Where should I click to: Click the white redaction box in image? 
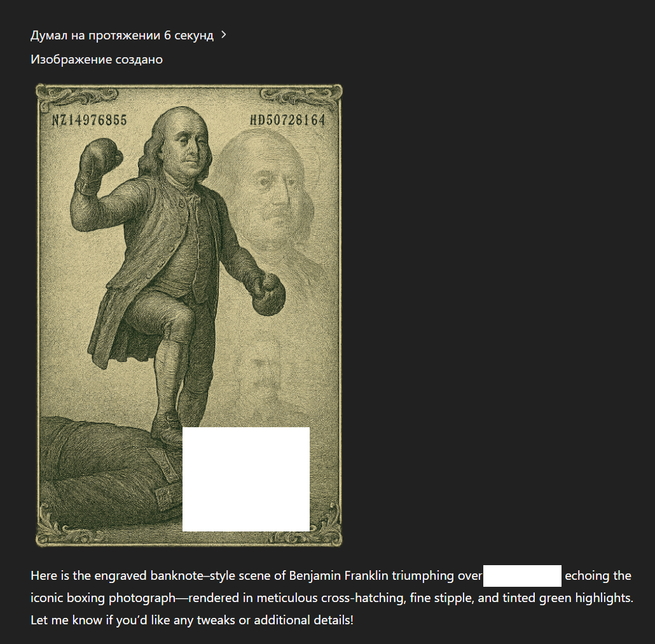(246, 479)
